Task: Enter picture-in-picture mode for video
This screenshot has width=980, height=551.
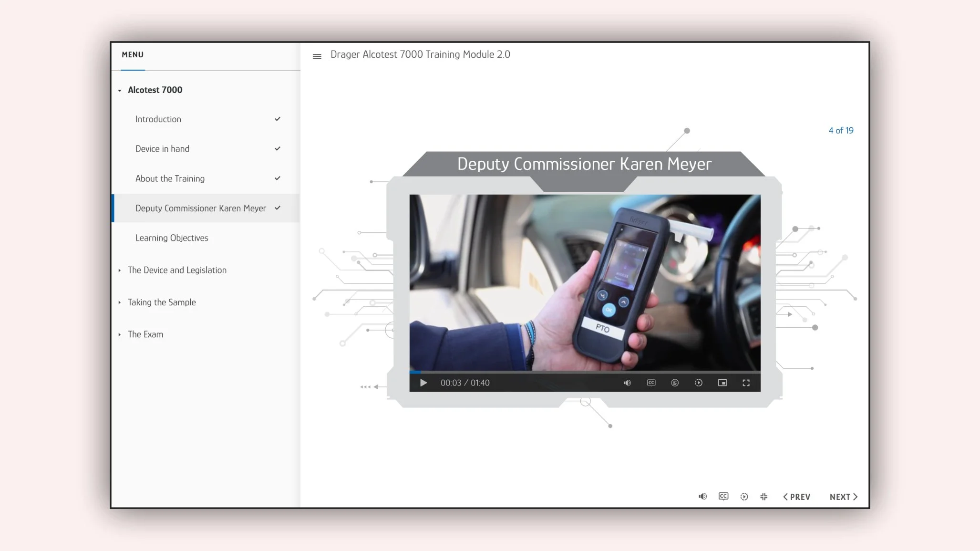Action: [722, 383]
